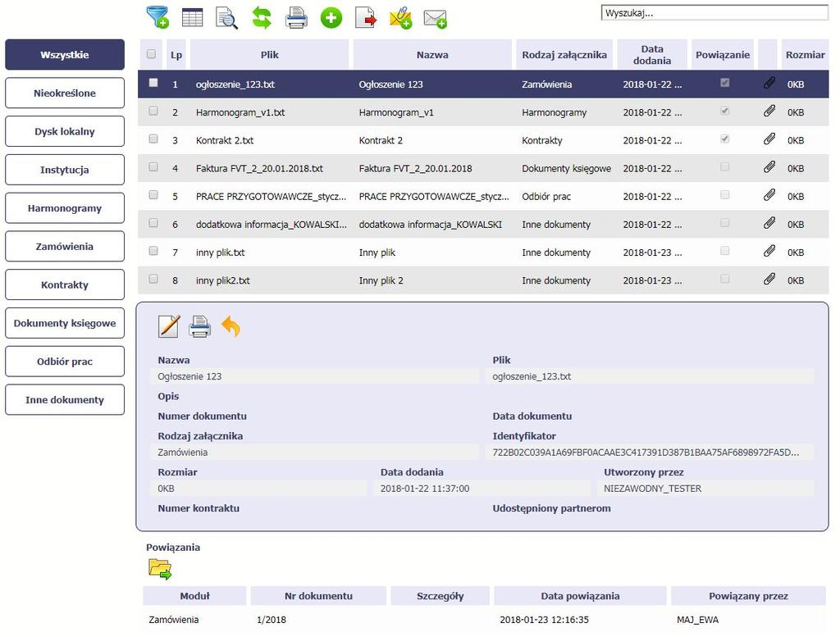Click paperclip icon on Kontrakt 2.txt row
Image resolution: width=840 pixels, height=637 pixels.
click(769, 139)
